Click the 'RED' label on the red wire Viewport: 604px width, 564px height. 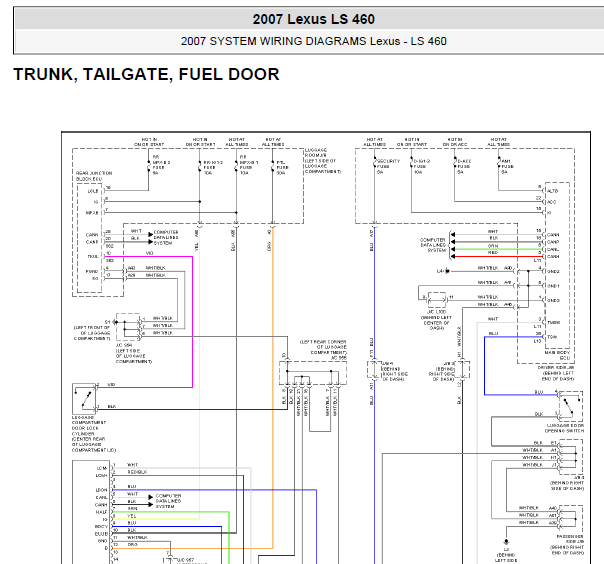pos(493,253)
